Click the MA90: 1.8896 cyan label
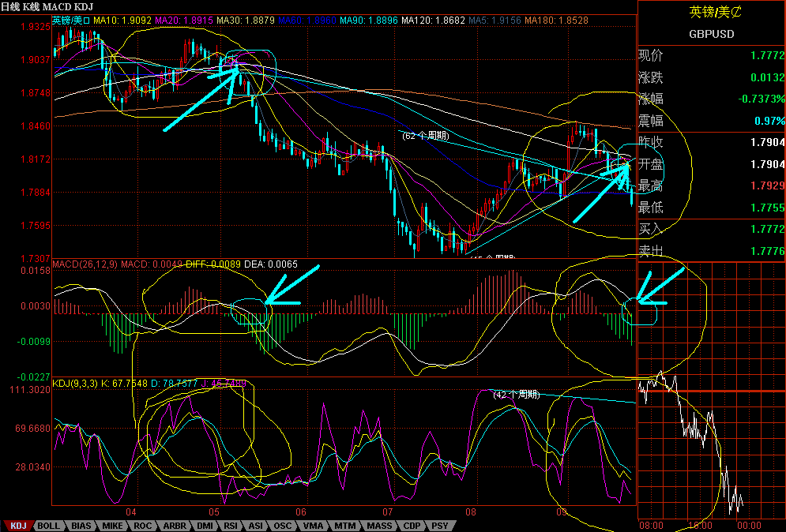Image resolution: width=786 pixels, height=532 pixels. 369,21
